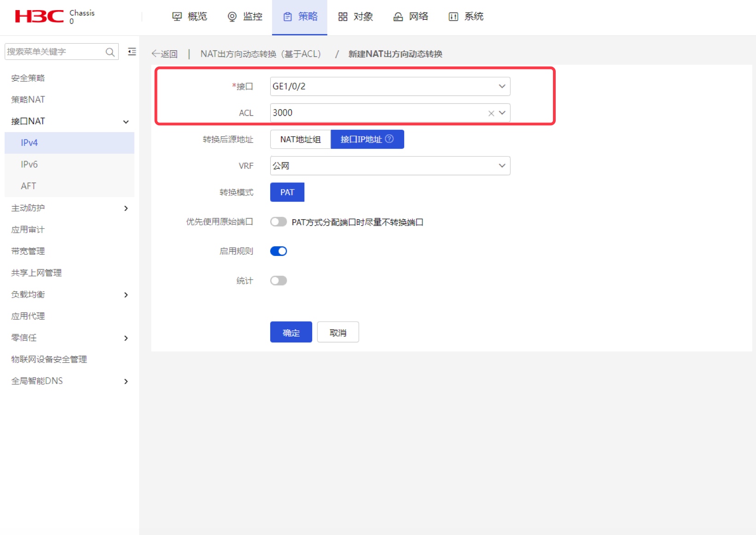Viewport: 756px width, 535px height.
Task: Click the 确定 confirm button
Action: (291, 332)
